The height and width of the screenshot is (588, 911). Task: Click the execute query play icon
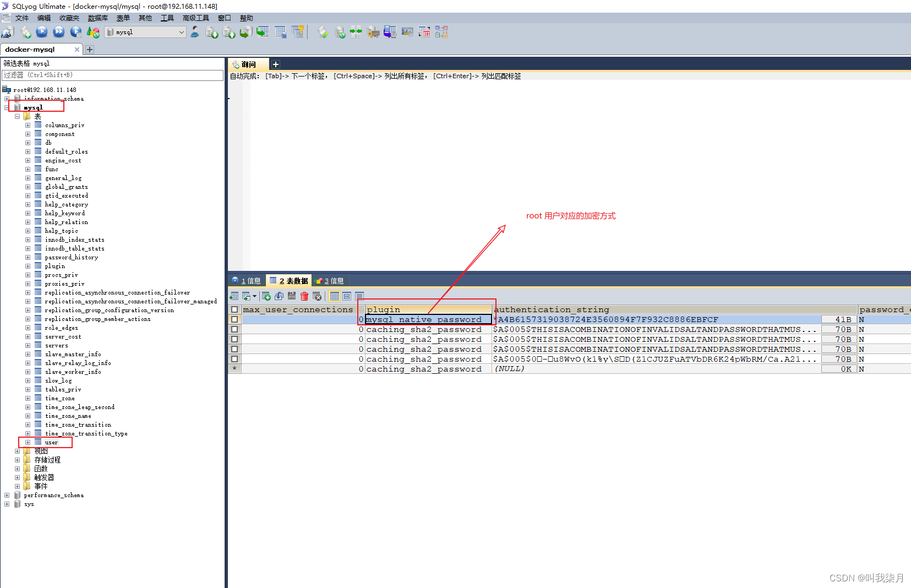pyautogui.click(x=42, y=32)
